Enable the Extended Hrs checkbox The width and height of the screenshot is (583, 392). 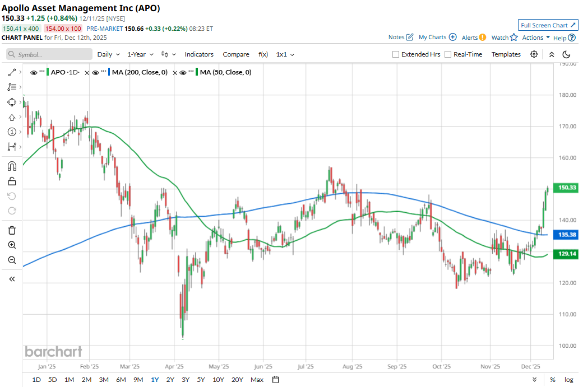396,54
